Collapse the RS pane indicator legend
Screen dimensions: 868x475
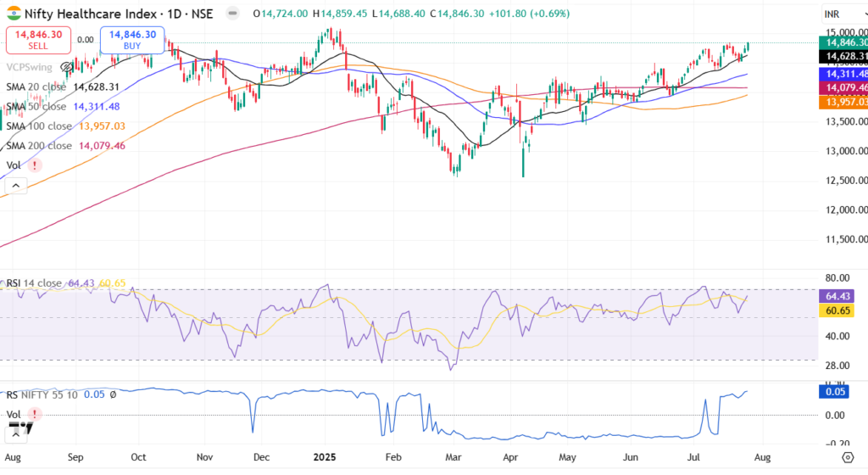15,434
